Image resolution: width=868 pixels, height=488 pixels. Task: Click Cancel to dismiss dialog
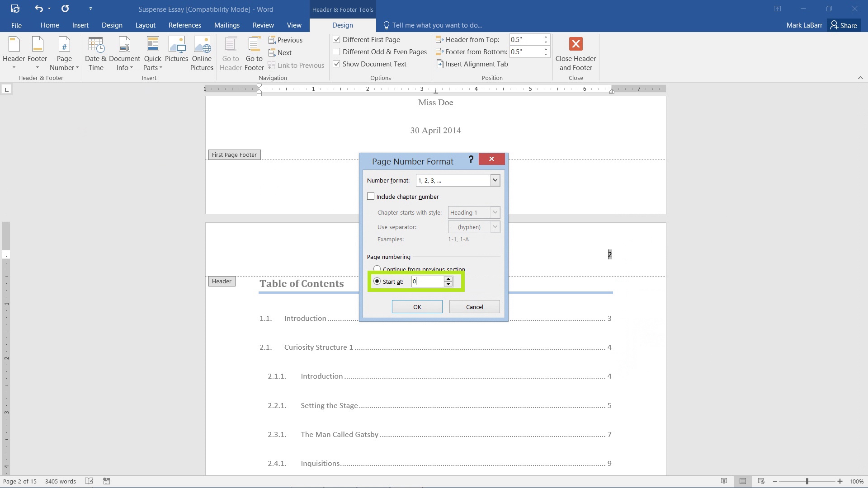(x=475, y=306)
